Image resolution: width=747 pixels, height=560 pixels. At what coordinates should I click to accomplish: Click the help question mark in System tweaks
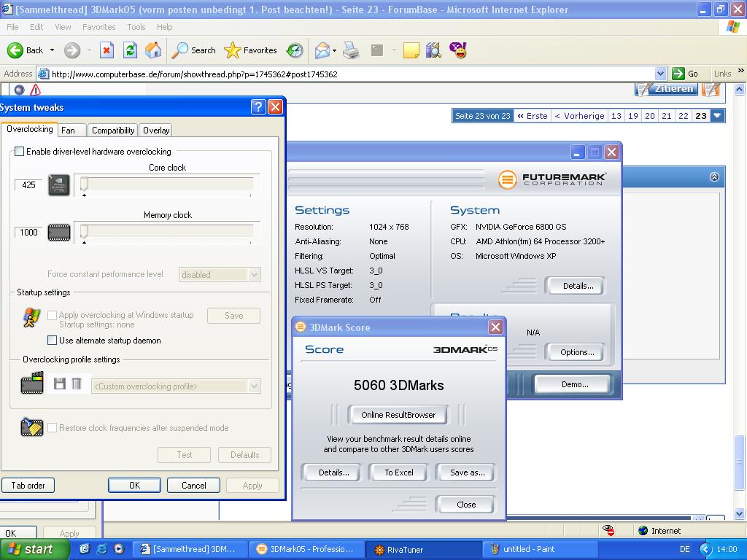pyautogui.click(x=258, y=106)
